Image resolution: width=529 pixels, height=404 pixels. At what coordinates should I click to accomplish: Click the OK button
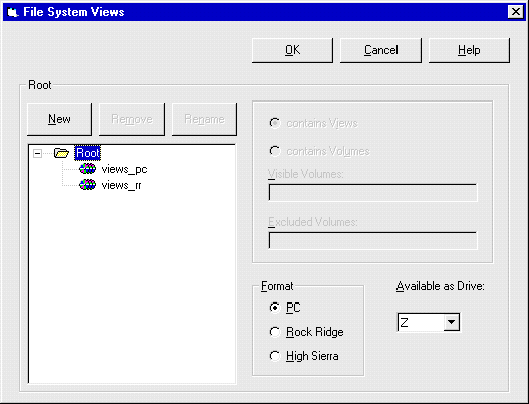[292, 50]
